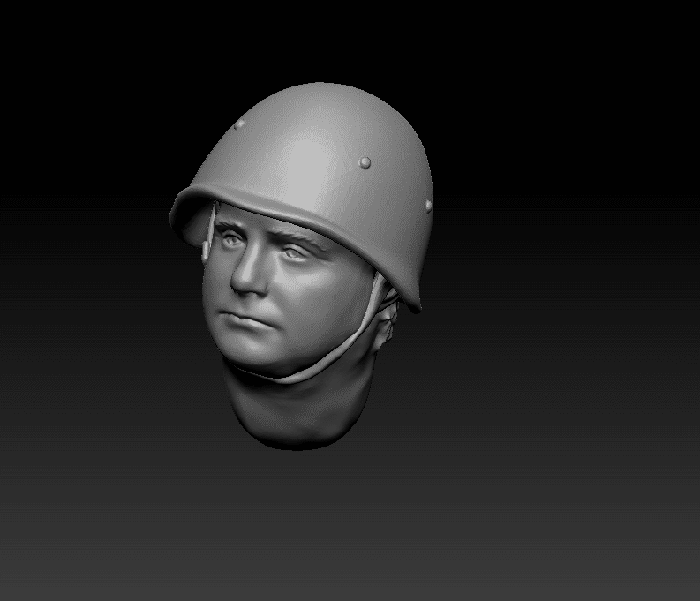
Task: Click the forehead under the helmet brim
Action: 265,221
